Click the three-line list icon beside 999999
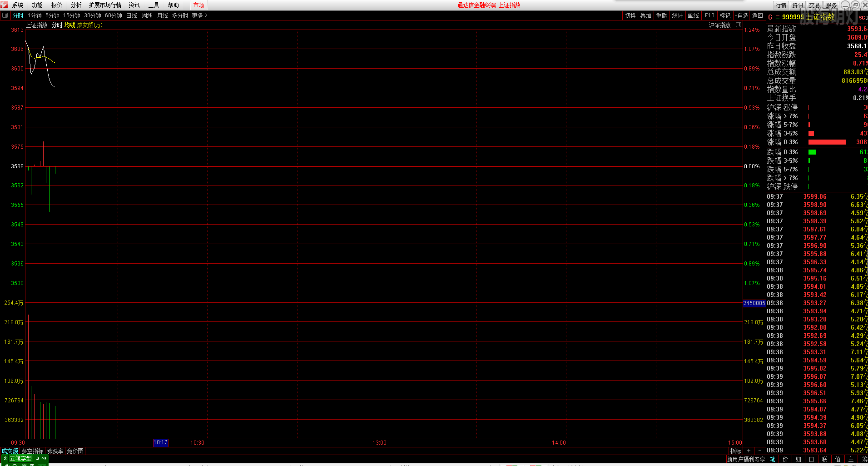 [777, 17]
